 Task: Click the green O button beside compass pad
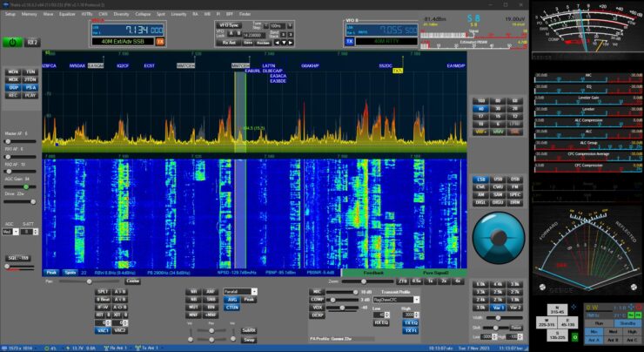[x=574, y=337]
